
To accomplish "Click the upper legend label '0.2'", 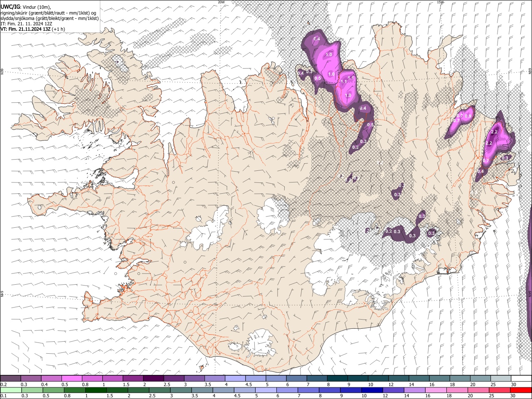I will (4, 385).
